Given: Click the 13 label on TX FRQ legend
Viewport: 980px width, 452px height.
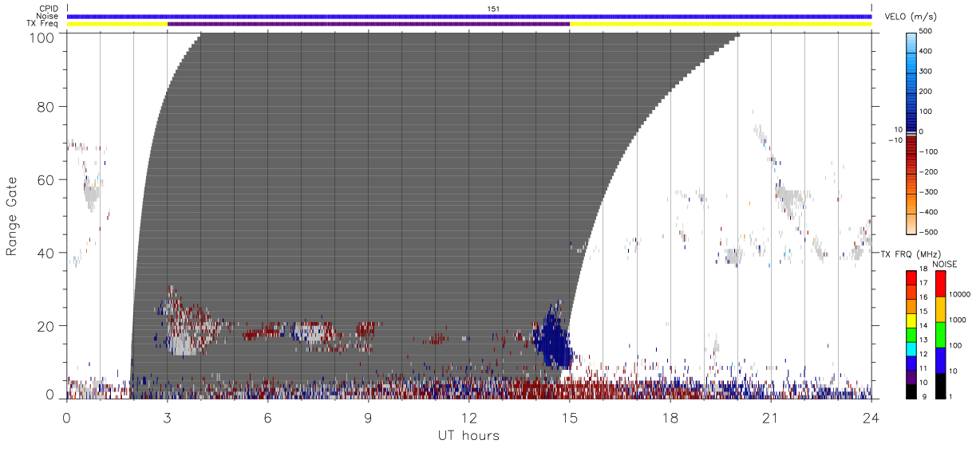Looking at the screenshot, I should click(923, 340).
